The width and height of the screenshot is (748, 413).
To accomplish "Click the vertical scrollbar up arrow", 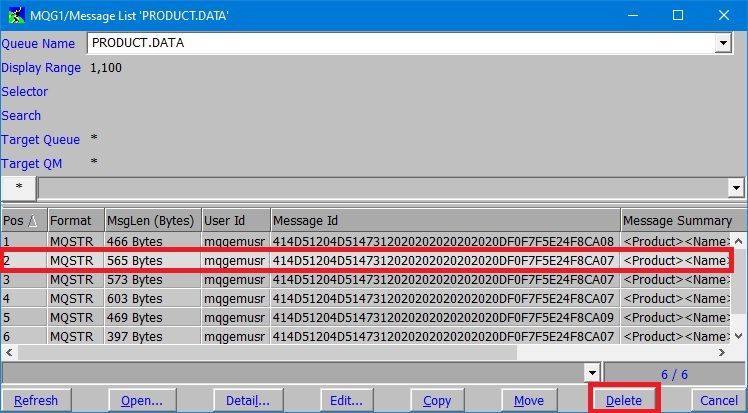I will (x=738, y=242).
